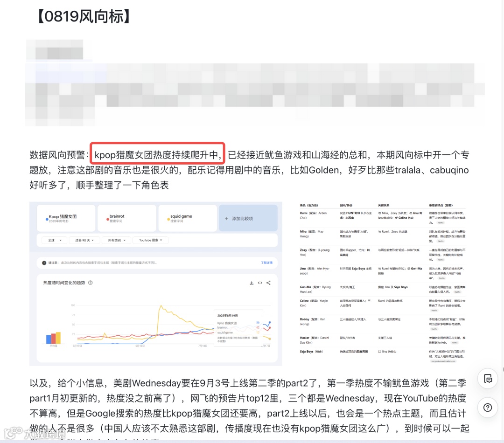Click the Celine row in the character table
Viewport: 504px width, 443px height.
coord(383,305)
